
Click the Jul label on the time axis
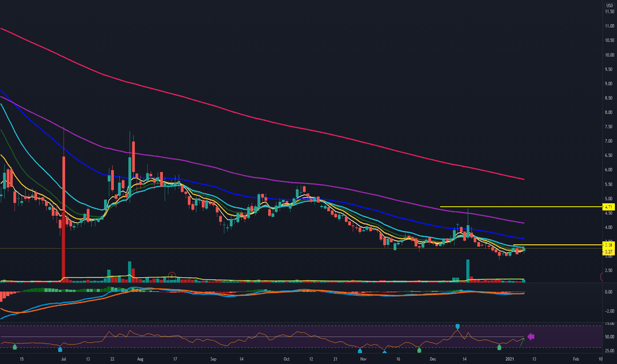(64, 359)
